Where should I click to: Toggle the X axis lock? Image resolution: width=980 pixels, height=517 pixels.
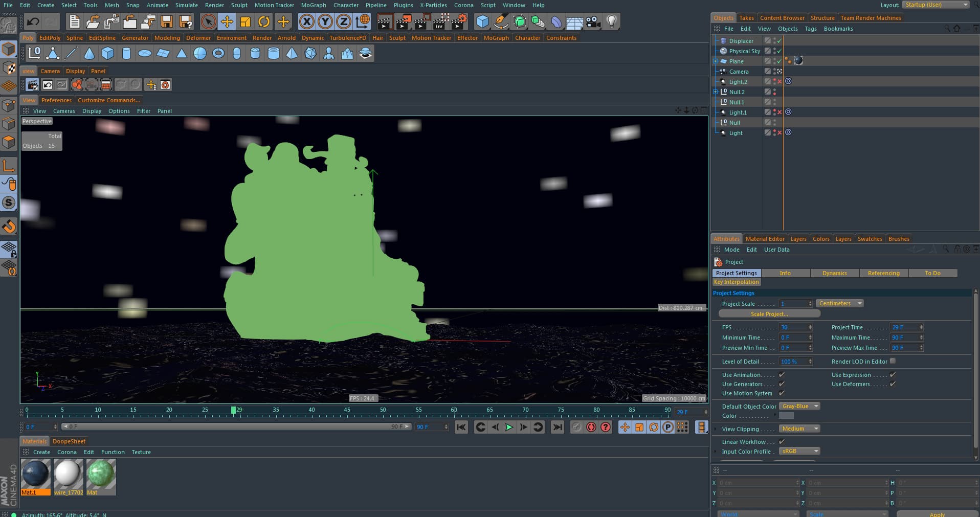coord(306,21)
